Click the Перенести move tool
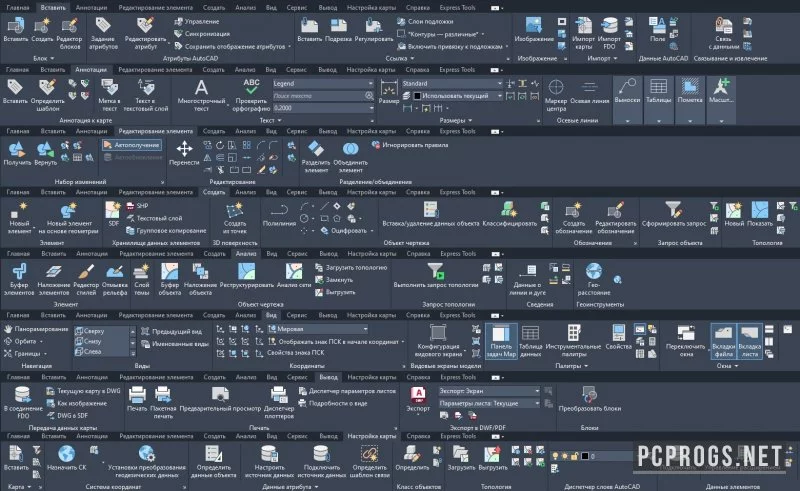 184,153
